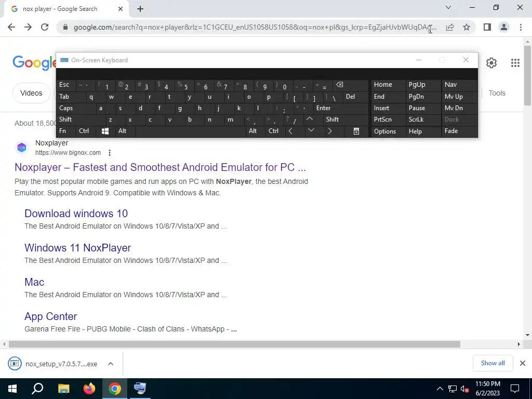Click the Backspace key on On-Screen Keyboard
Viewport: 532px width, 399px height.
point(351,85)
